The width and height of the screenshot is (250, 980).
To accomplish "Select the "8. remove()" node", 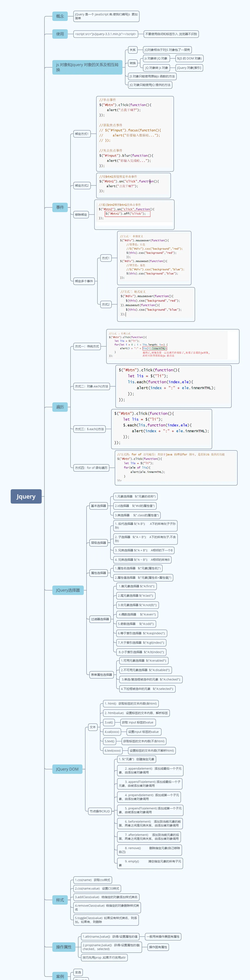I will pyautogui.click(x=150, y=850).
